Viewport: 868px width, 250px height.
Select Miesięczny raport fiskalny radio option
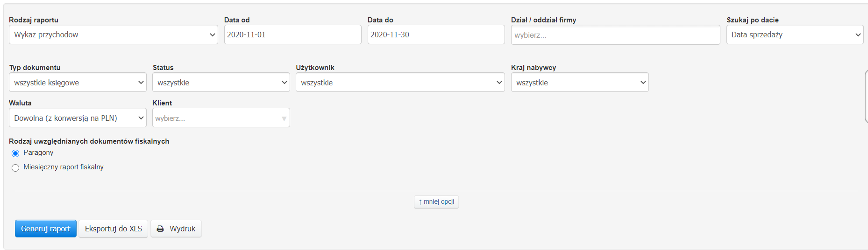click(x=15, y=168)
